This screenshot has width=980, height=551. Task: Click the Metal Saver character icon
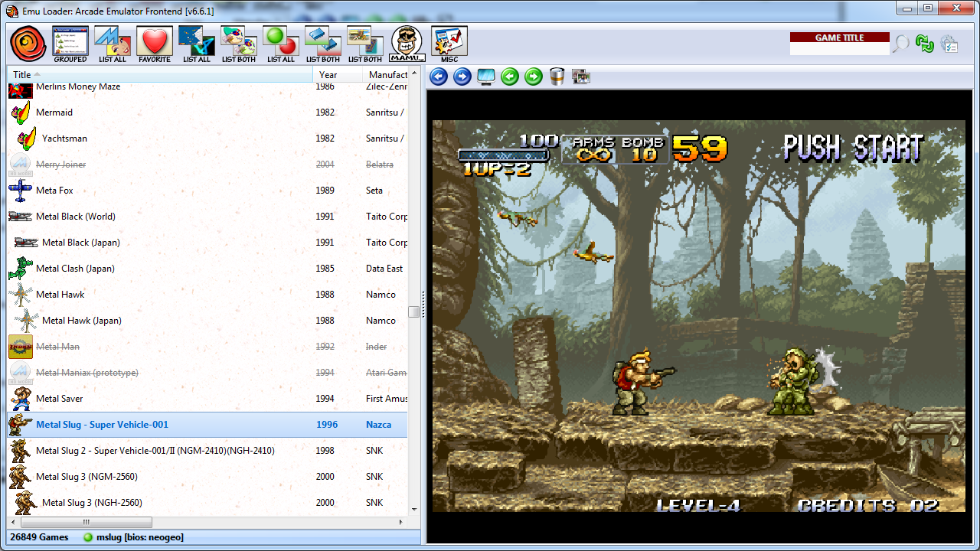point(21,399)
